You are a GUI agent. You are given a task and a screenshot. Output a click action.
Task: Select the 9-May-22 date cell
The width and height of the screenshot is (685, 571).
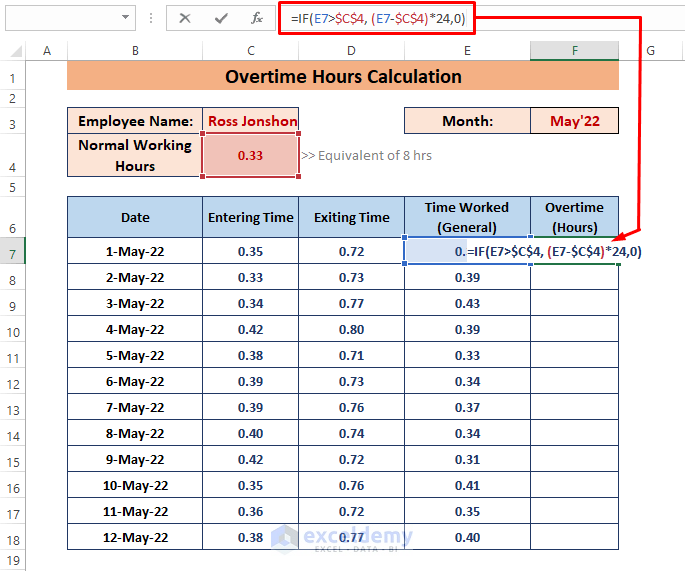[135, 459]
